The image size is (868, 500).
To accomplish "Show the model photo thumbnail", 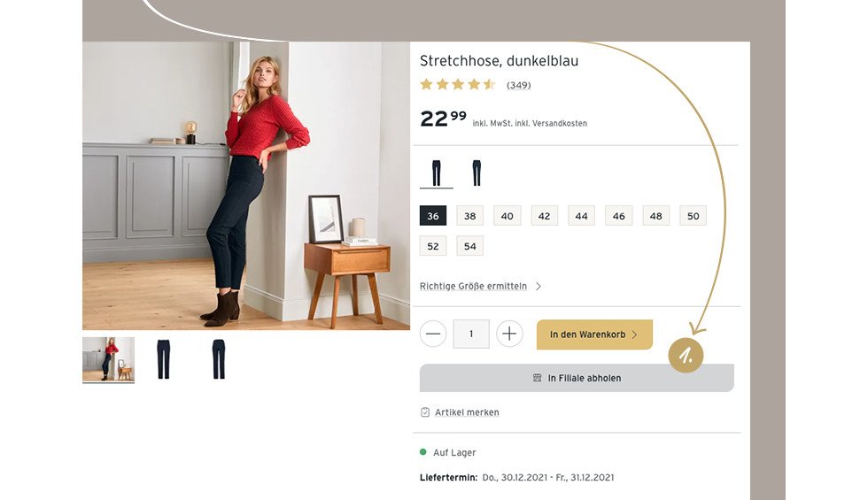I will (x=108, y=359).
